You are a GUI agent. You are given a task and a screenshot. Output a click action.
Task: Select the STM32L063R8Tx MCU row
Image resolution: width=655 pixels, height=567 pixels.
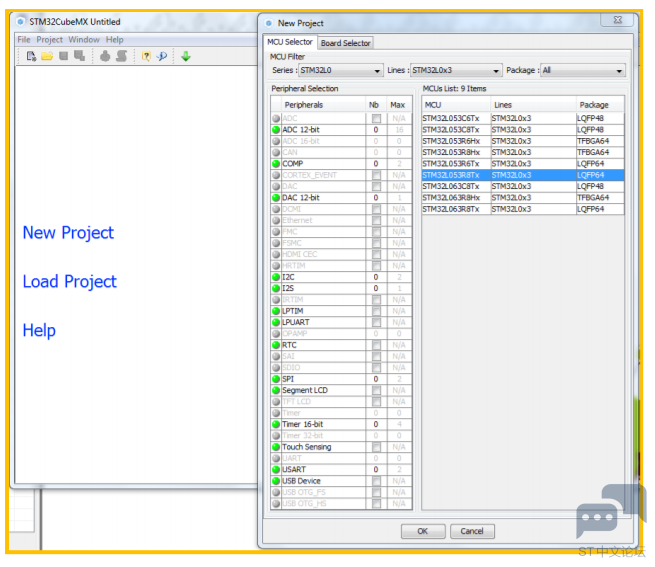[523, 209]
